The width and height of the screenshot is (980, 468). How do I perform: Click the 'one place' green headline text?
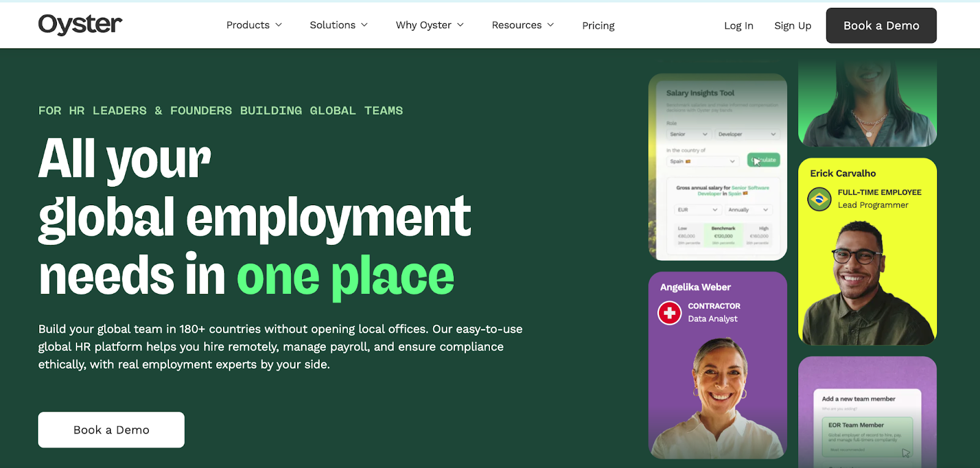click(x=345, y=276)
